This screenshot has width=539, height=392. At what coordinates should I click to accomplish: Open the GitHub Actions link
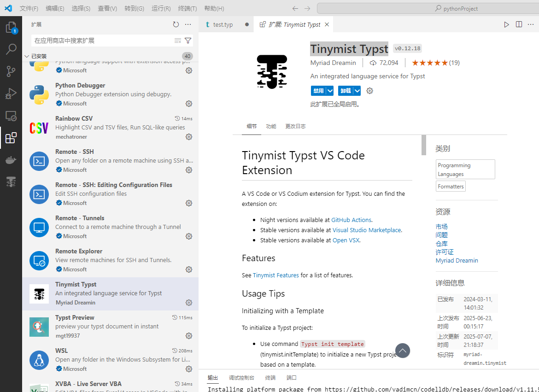point(351,220)
